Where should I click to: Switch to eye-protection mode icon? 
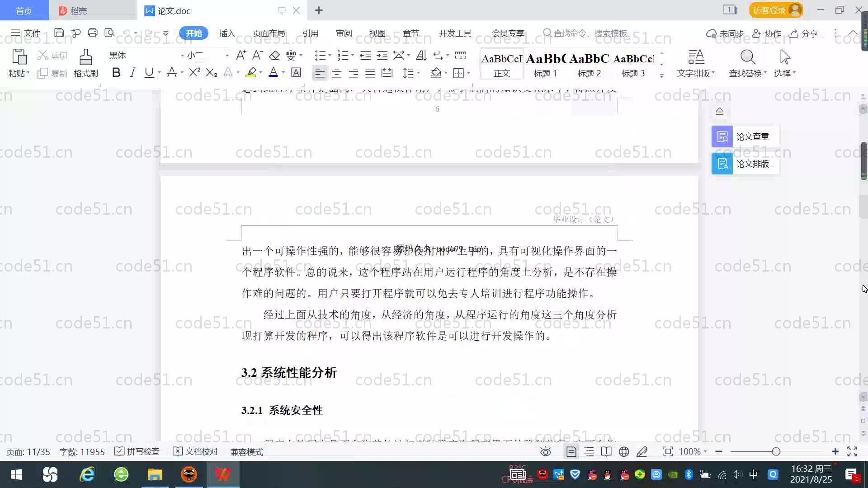point(546,451)
